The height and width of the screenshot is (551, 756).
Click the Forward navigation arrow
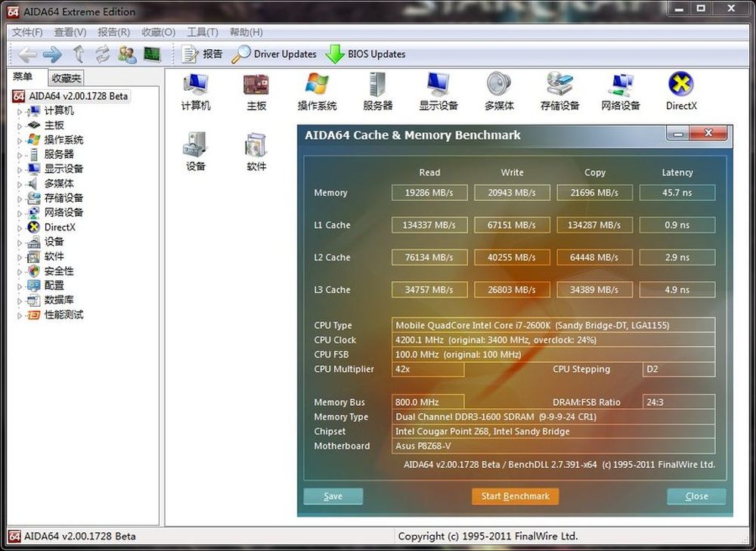[x=53, y=54]
